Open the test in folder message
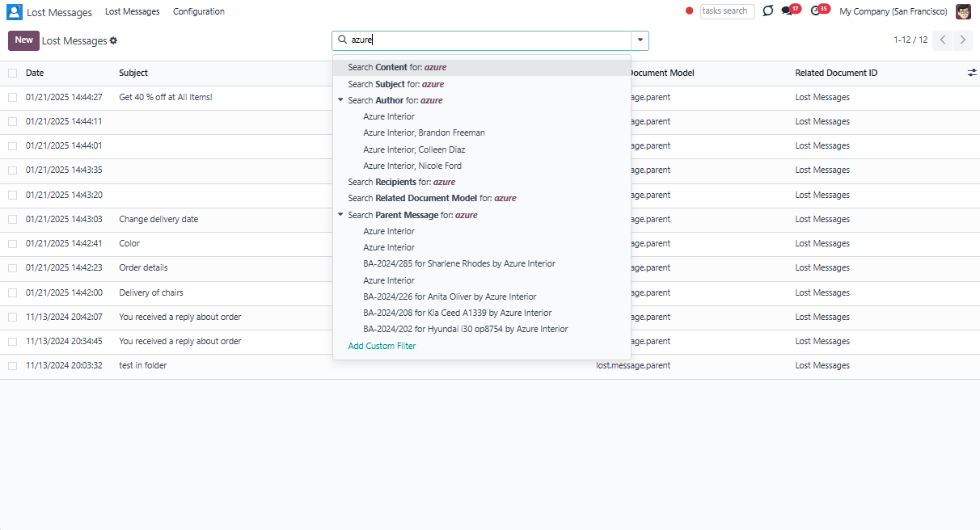The image size is (980, 530). [x=142, y=365]
